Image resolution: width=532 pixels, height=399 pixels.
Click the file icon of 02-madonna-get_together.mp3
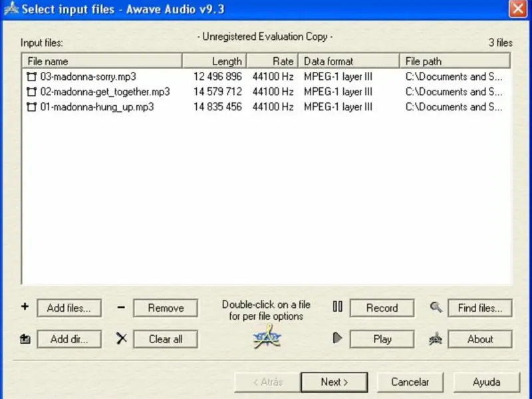click(31, 92)
